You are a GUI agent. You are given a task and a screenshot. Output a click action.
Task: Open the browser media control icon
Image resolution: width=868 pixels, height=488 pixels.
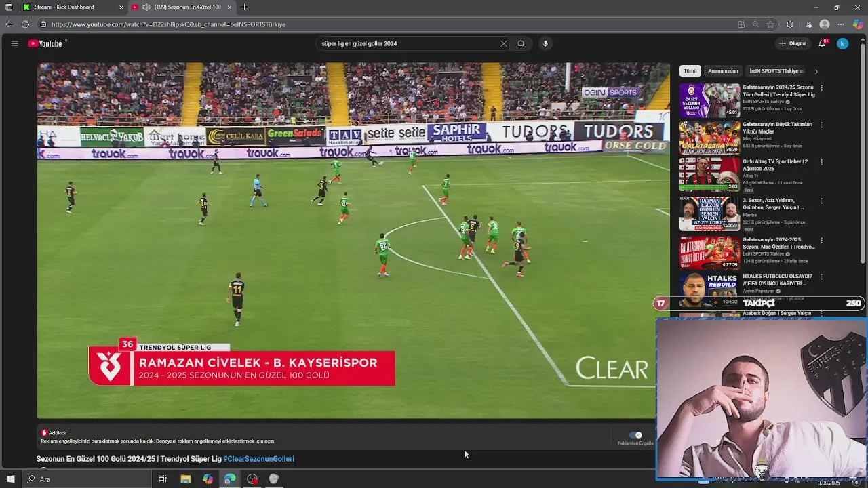tap(808, 24)
